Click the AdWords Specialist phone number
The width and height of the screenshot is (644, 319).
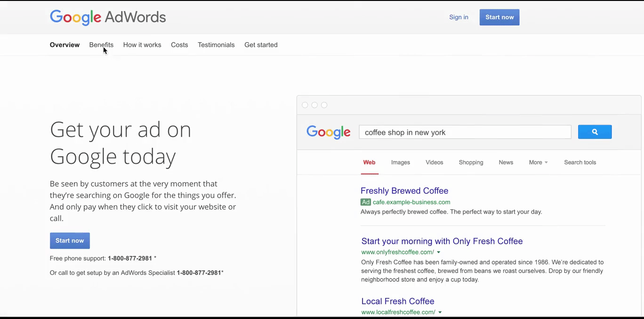click(199, 273)
